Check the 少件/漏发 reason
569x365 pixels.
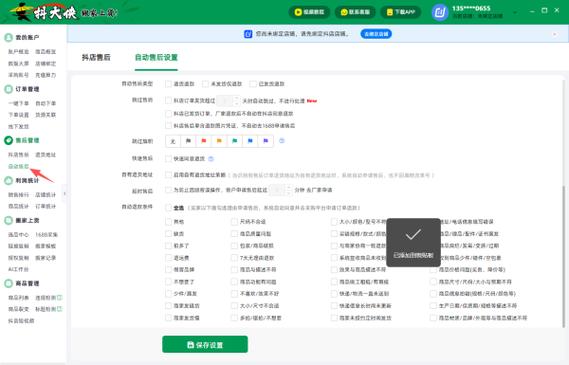click(x=168, y=294)
